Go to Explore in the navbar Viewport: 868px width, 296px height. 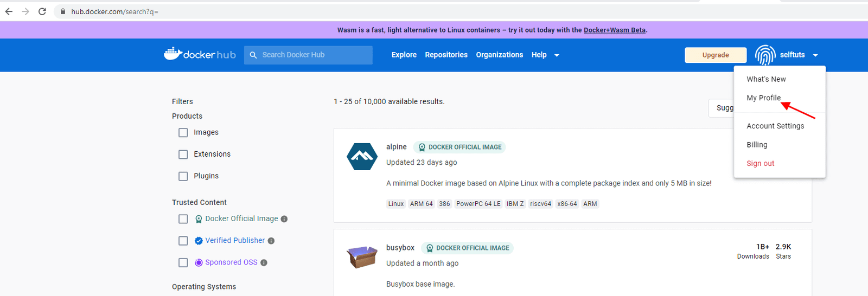point(404,55)
